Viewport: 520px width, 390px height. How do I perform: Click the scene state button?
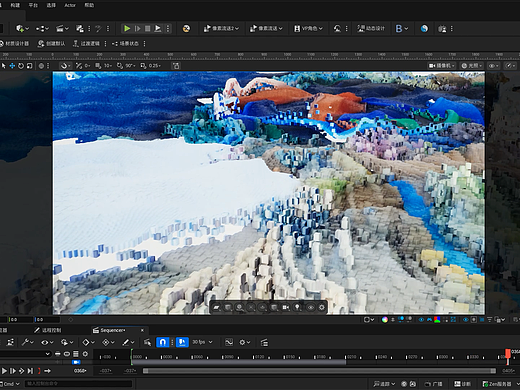point(125,44)
